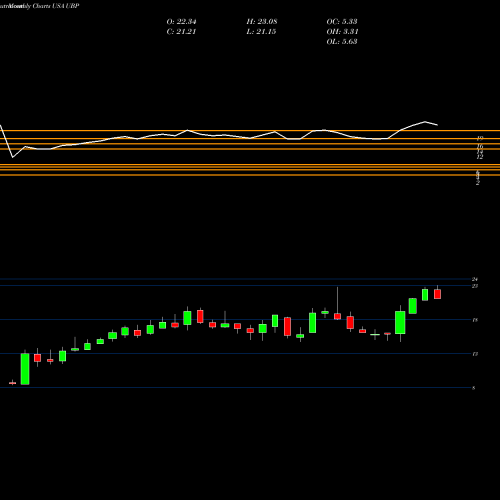Click the red candle with the longest upper wick
The image size is (500, 500).
click(x=337, y=316)
